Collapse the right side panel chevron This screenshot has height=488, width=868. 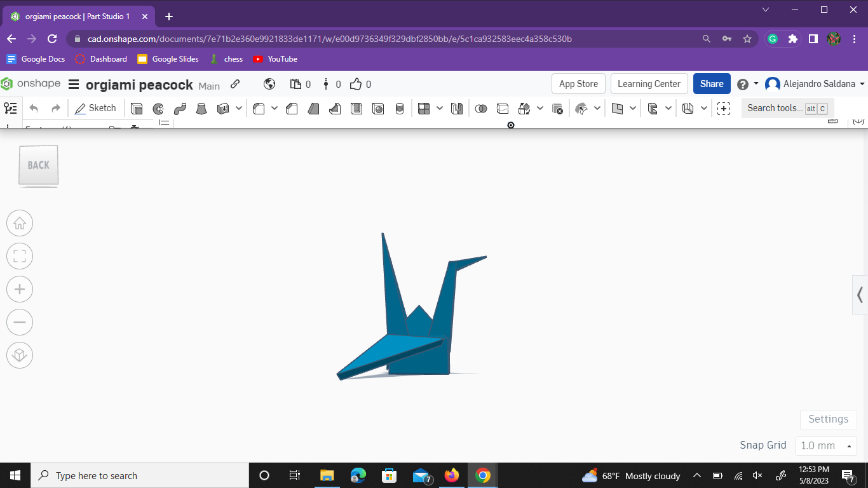point(859,295)
